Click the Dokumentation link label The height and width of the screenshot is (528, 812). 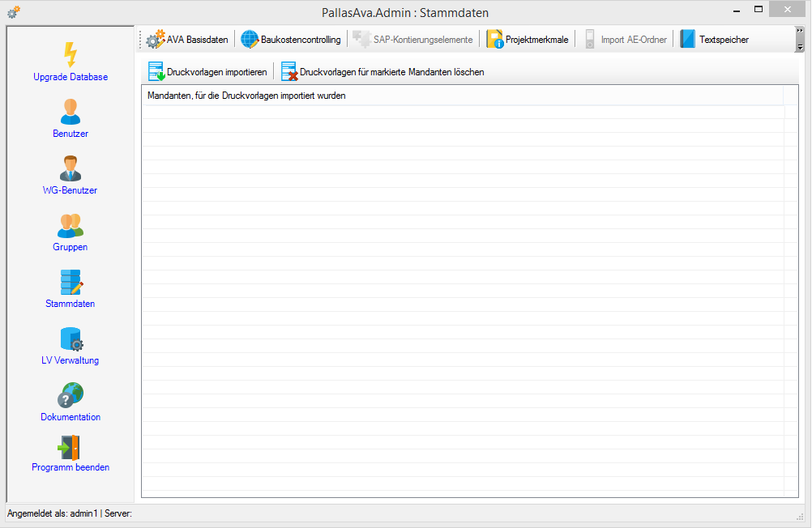click(x=71, y=417)
